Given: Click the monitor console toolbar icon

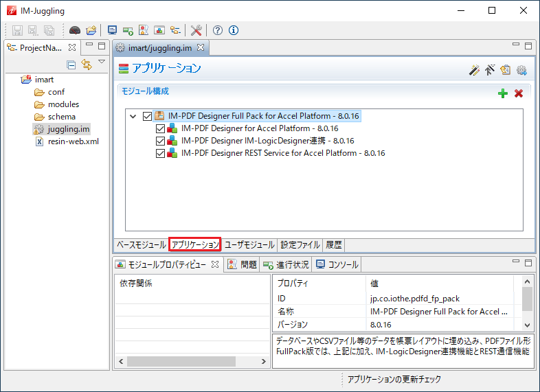Looking at the screenshot, I should coord(112,30).
